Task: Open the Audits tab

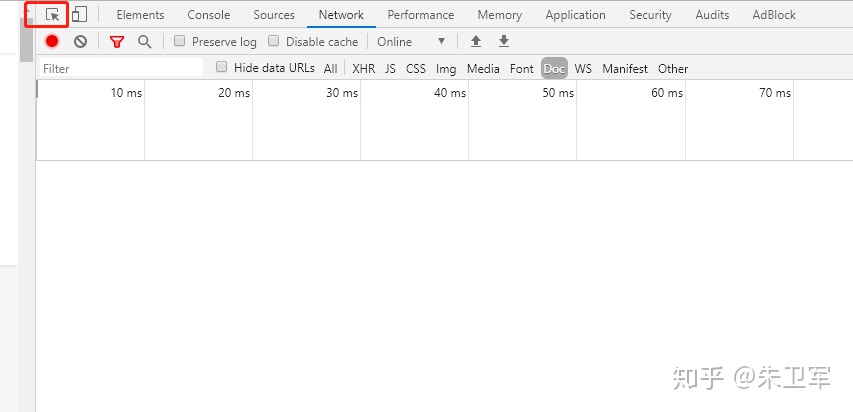Action: pos(712,15)
